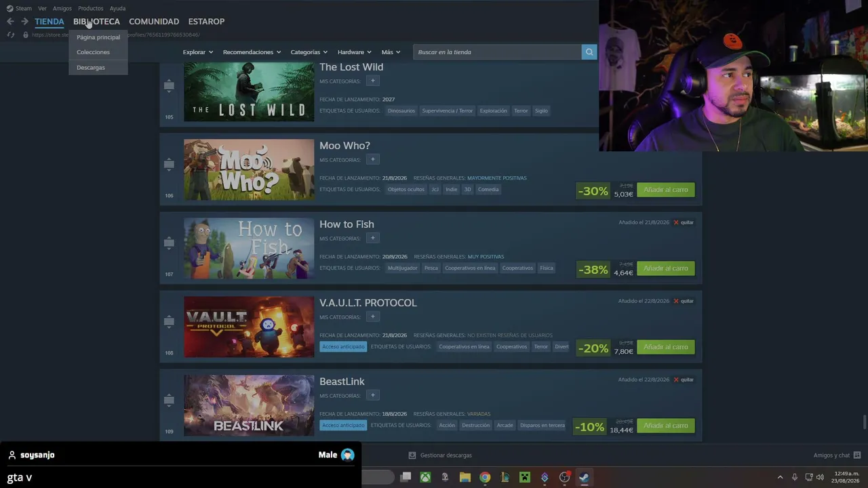Add BeastLink to the cart
868x488 pixels.
coord(666,426)
